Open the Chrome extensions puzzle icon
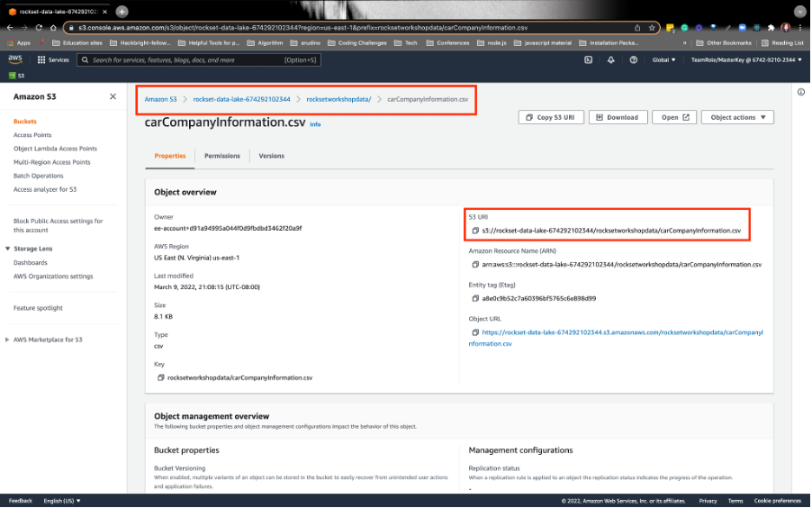 [771, 28]
